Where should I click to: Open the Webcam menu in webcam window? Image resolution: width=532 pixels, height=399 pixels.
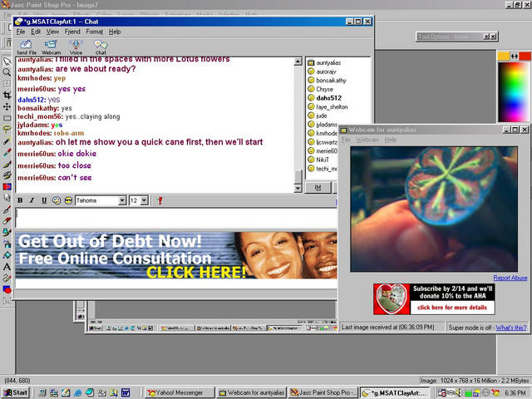[367, 140]
